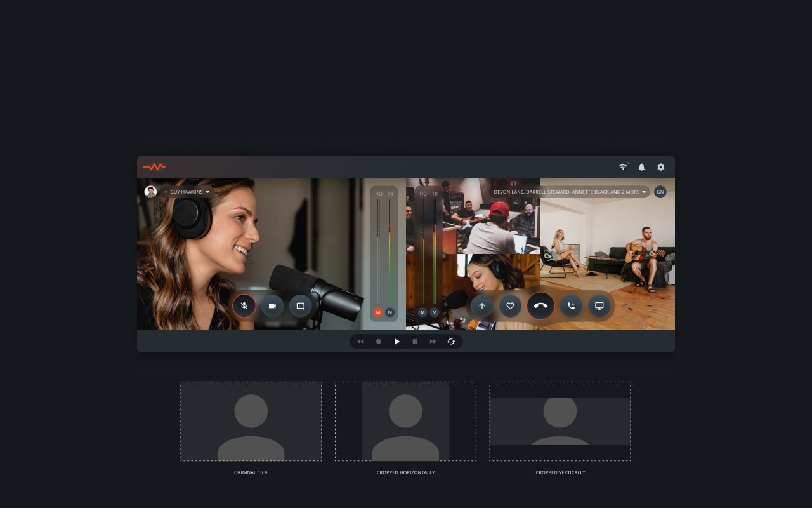Expand the Devon Lane participants dropdown

644,192
